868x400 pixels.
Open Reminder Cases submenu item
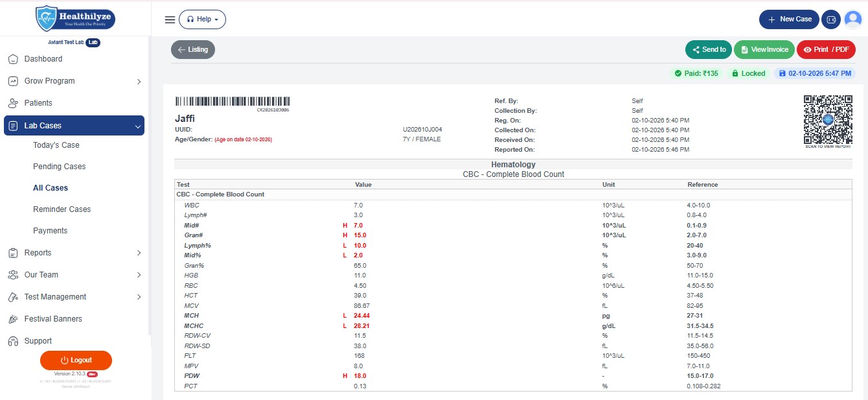coord(62,209)
